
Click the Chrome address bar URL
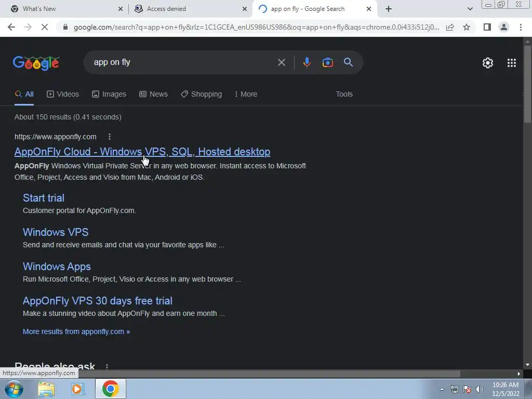point(256,27)
